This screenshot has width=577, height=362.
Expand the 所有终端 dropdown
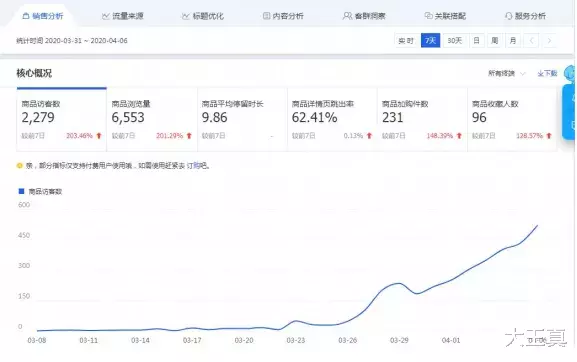click(x=506, y=74)
